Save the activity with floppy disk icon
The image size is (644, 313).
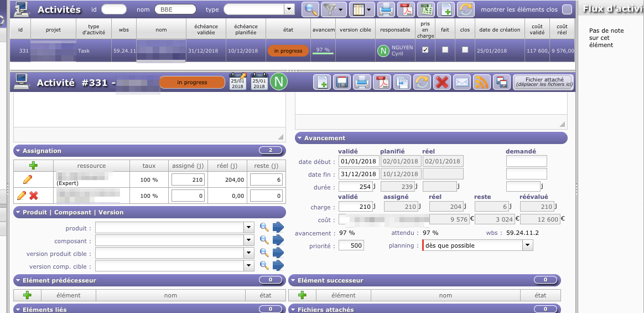(342, 83)
